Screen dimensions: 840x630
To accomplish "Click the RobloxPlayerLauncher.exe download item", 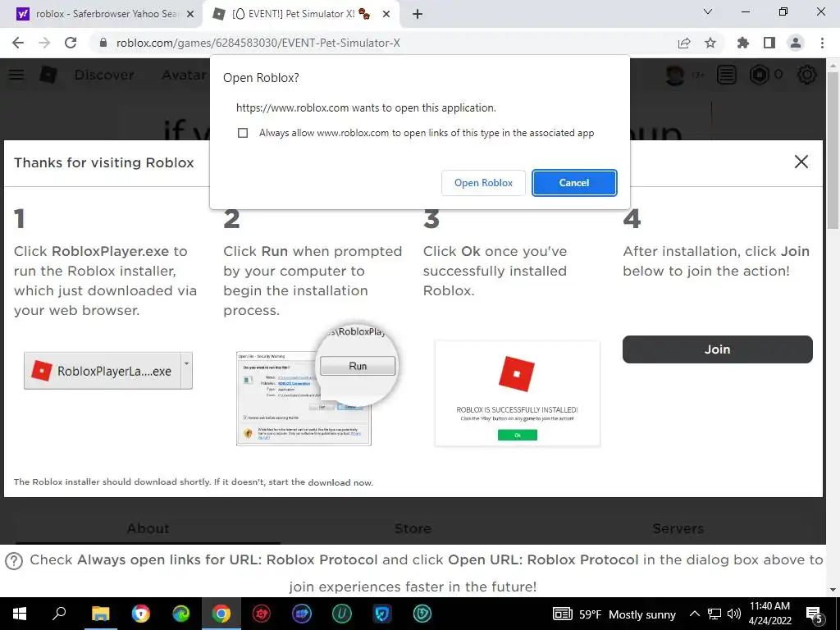I will (103, 371).
